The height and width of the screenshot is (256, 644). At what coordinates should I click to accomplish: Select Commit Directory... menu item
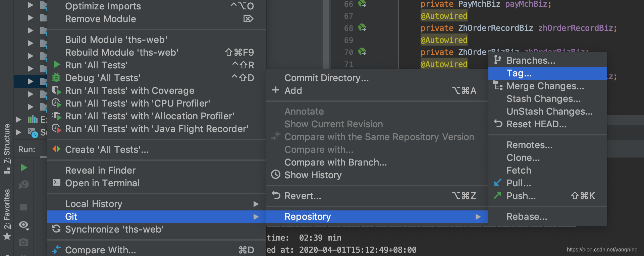point(377,78)
